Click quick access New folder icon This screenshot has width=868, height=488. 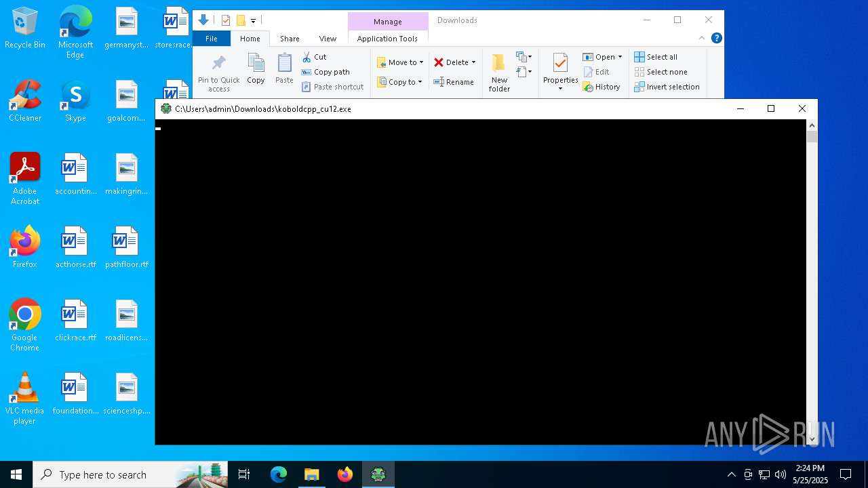point(241,20)
